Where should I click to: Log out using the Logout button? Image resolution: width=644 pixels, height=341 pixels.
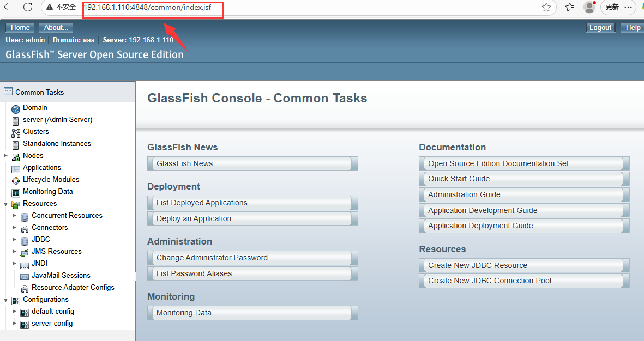600,27
